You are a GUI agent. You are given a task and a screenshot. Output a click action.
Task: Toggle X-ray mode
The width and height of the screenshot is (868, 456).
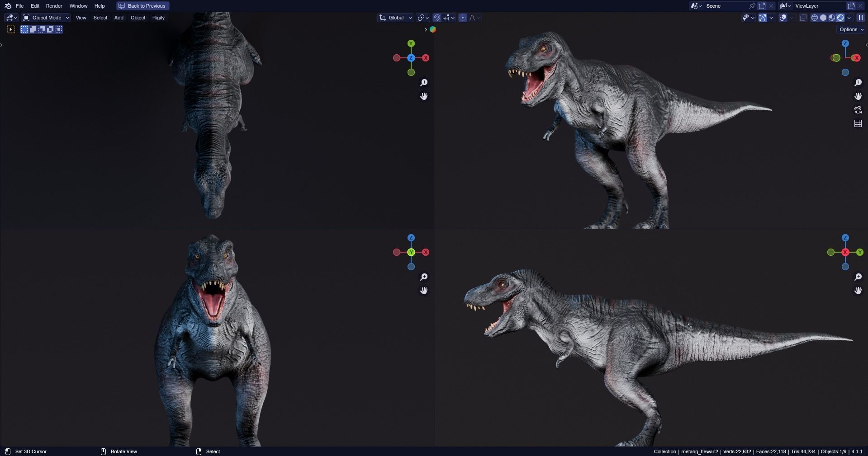coord(803,18)
